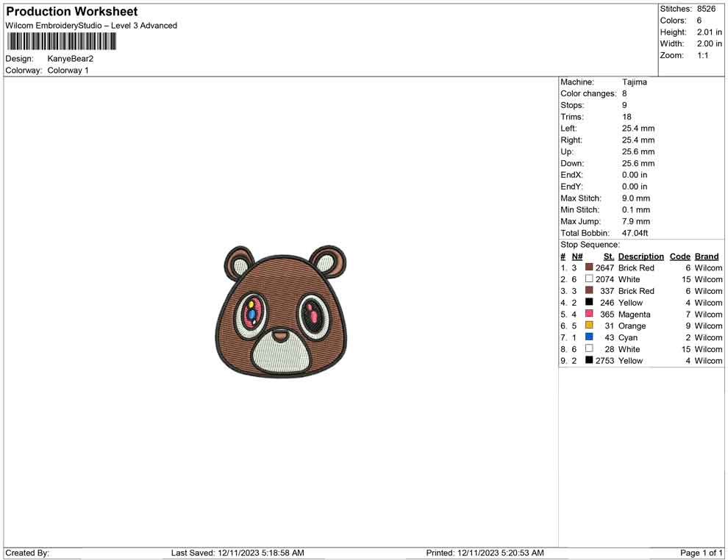
Task: Click the stitch count '2074' in stop 2
Action: point(605,279)
